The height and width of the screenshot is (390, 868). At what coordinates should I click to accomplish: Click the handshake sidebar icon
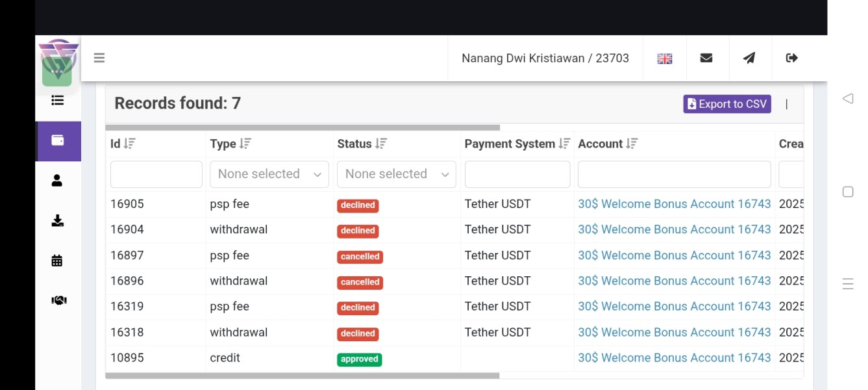(58, 300)
